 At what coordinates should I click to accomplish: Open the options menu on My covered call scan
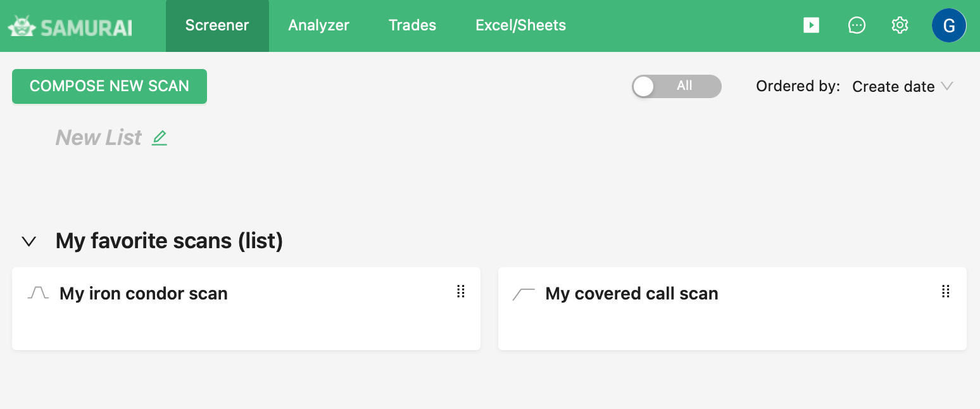(x=946, y=292)
